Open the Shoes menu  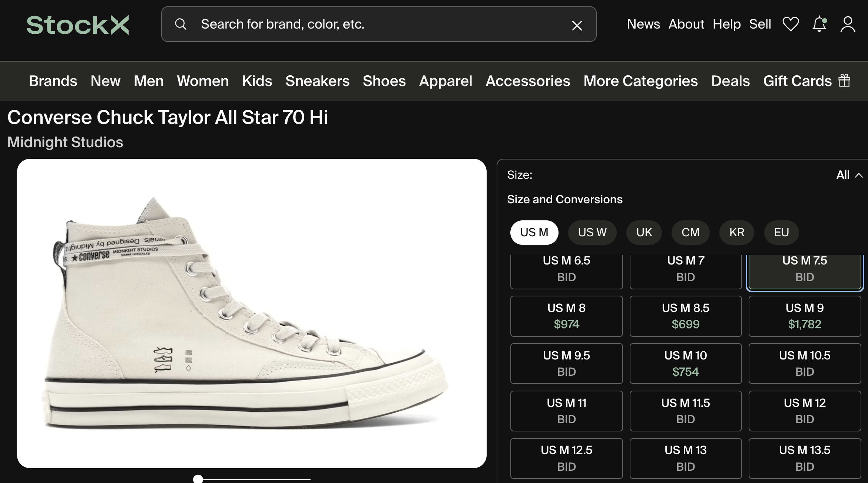pos(384,81)
